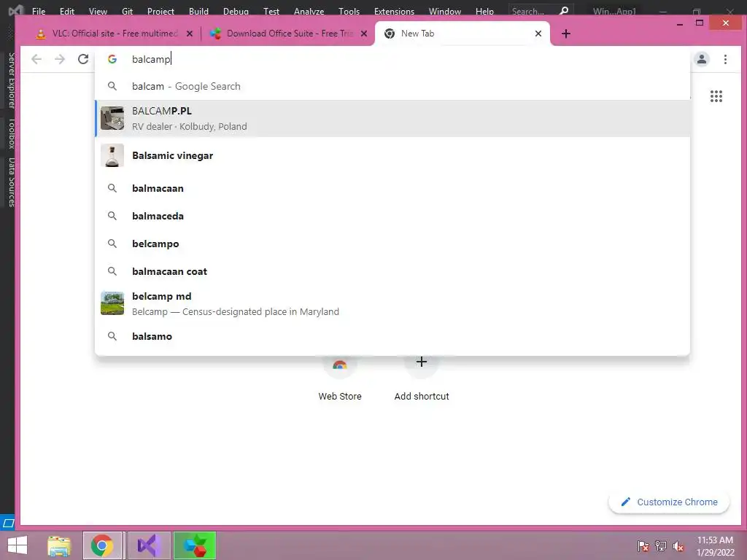Open the Data Sources side panel
Viewport: 747px width, 560px height.
coord(12,182)
